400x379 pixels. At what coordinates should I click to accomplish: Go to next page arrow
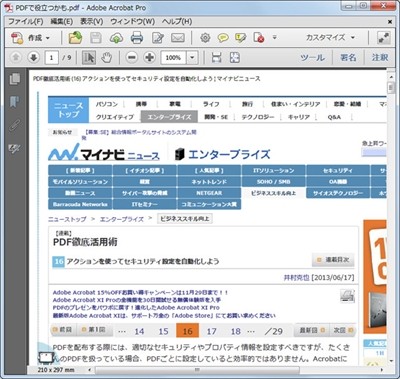pos(33,57)
